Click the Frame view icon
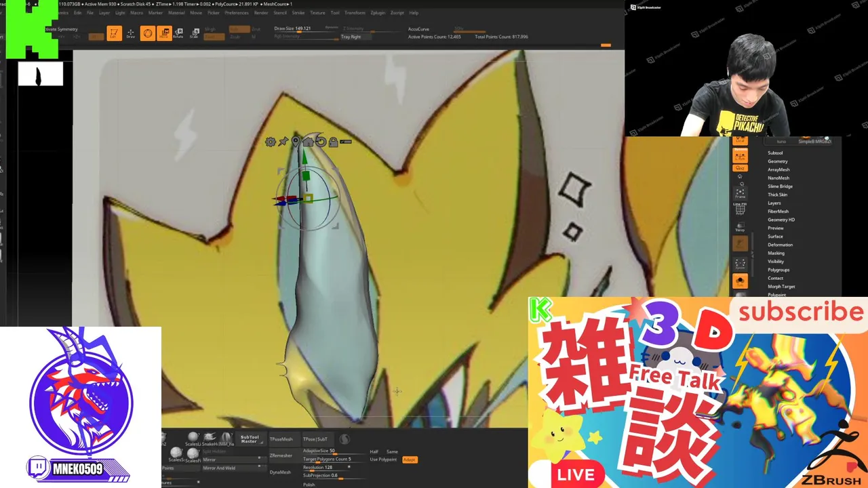The image size is (868, 488). click(740, 194)
